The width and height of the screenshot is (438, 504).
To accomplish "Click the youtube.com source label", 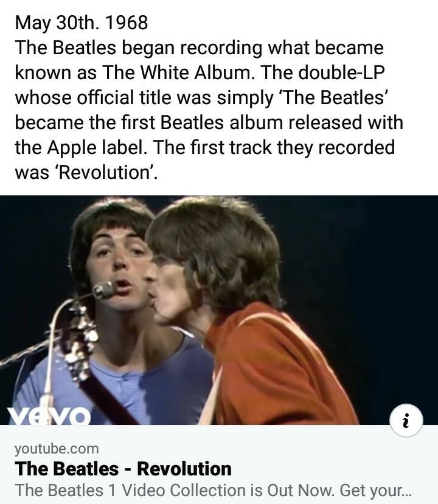I will click(57, 449).
